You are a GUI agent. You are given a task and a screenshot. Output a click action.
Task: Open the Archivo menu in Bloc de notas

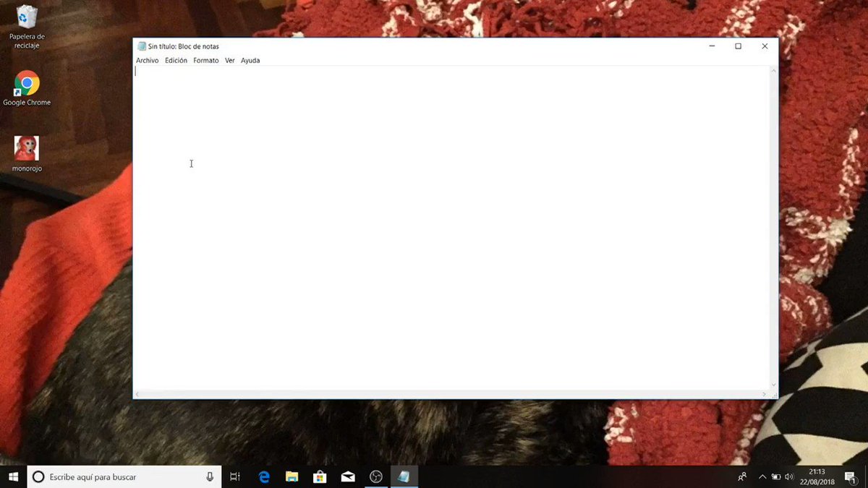(x=147, y=61)
